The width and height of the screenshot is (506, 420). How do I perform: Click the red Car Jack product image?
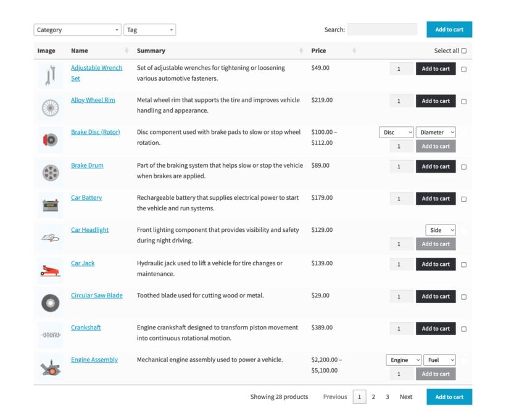click(x=49, y=270)
